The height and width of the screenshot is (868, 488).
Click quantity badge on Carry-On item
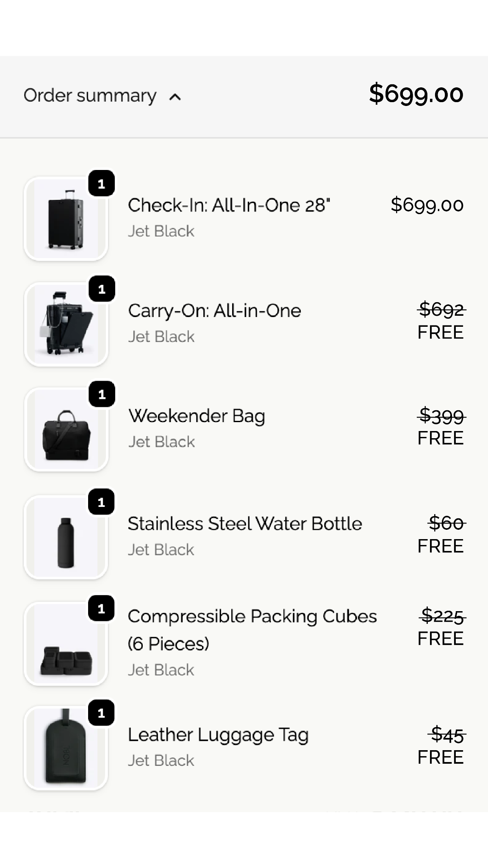(101, 289)
